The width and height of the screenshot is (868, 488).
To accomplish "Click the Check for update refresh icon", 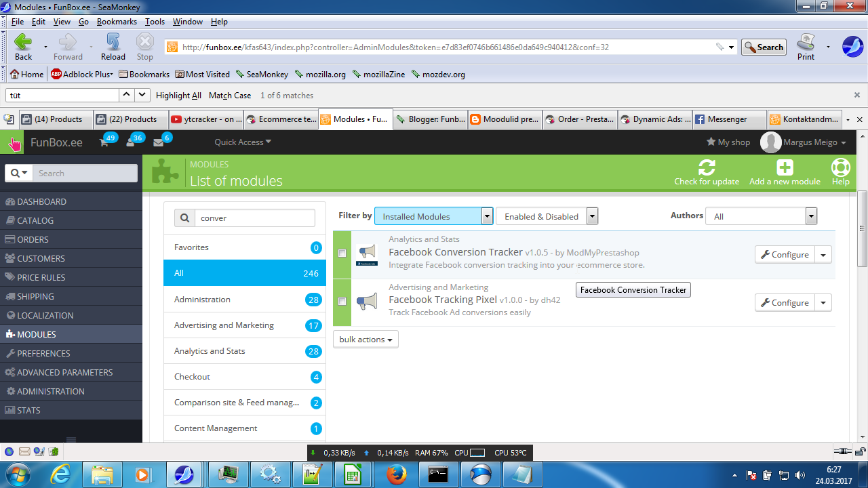I will coord(707,167).
